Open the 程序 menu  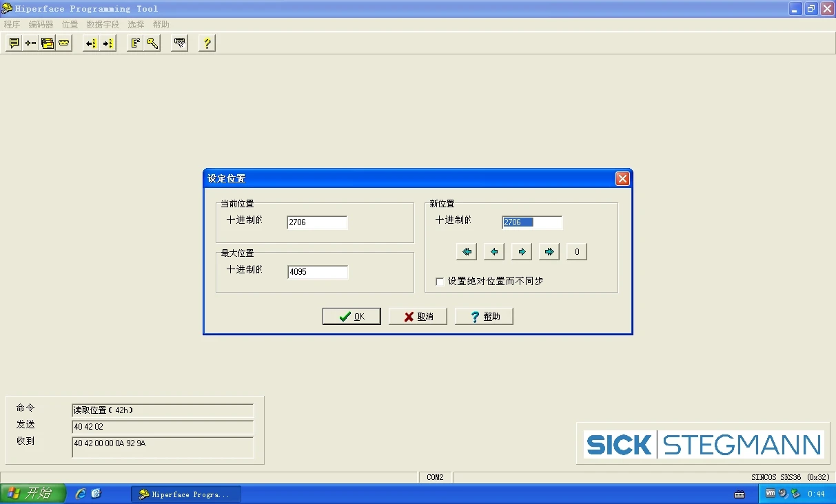(x=12, y=24)
